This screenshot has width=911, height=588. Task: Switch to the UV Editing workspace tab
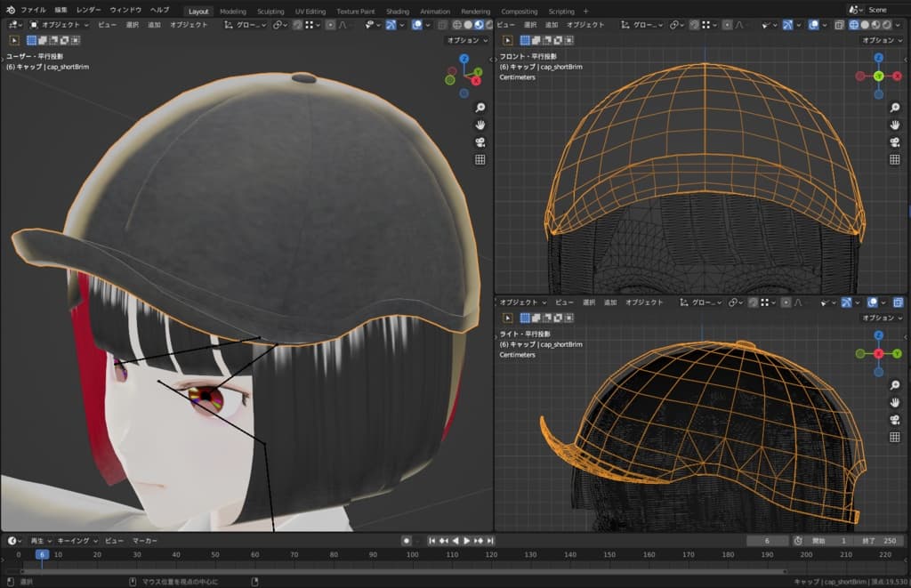click(x=310, y=12)
